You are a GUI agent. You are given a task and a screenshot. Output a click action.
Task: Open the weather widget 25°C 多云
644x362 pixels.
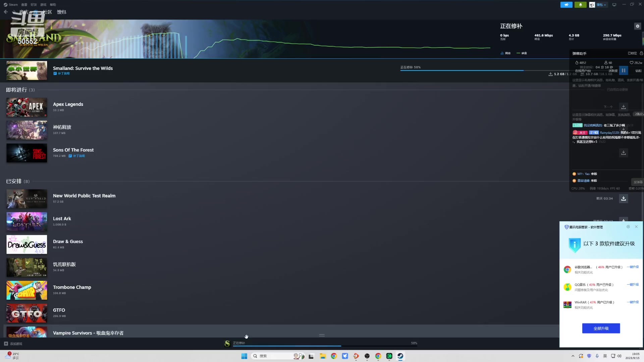coord(12,356)
